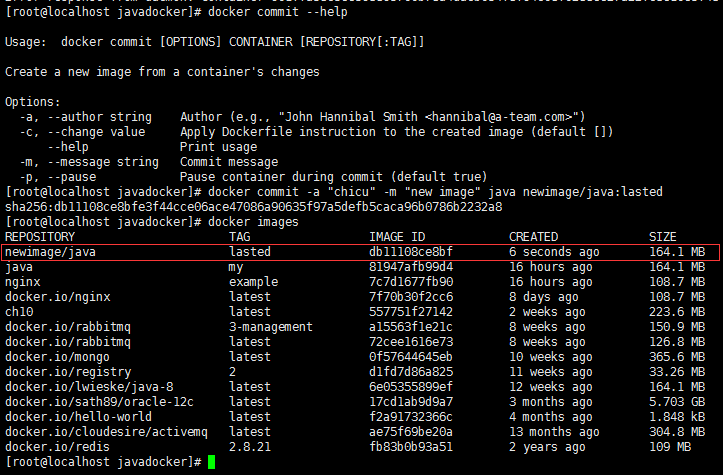Image resolution: width=723 pixels, height=475 pixels.
Task: Click 'docker.io/redis' repository name
Action: tap(57, 446)
